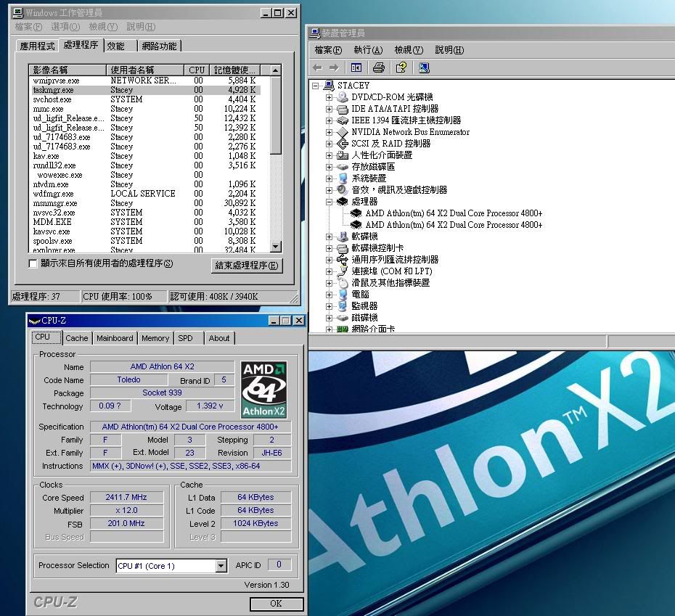Open the Cache tab in CPU-Z
675x616 pixels.
[x=77, y=338]
